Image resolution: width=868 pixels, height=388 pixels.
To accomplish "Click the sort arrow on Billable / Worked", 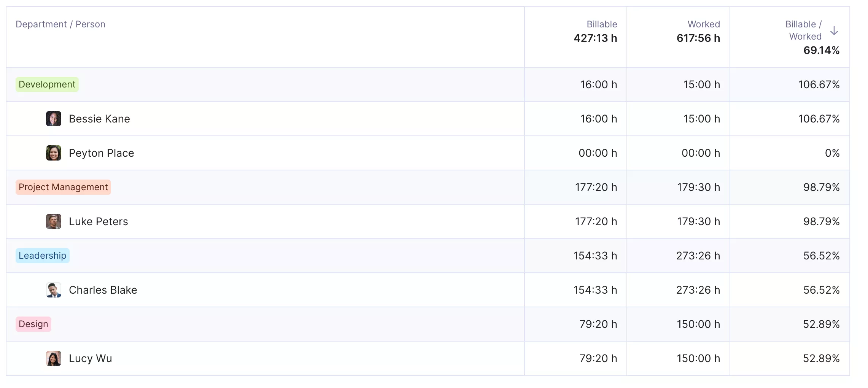I will tap(835, 32).
